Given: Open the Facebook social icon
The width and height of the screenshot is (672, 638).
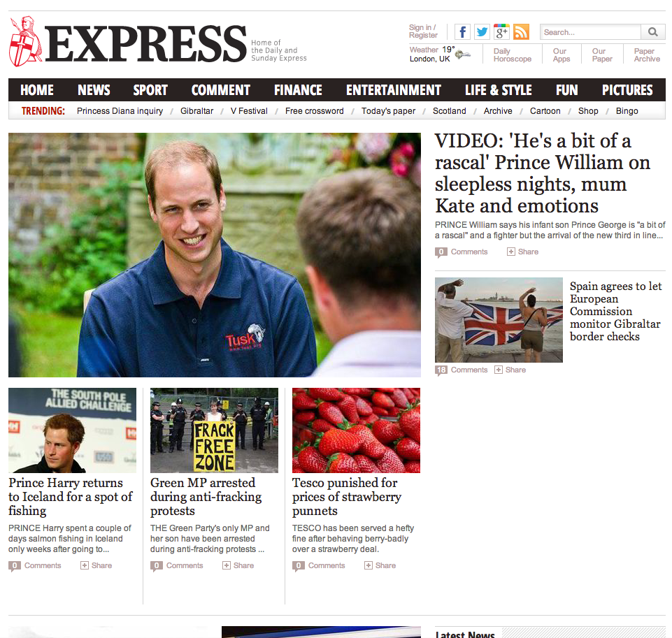Looking at the screenshot, I should pos(462,32).
